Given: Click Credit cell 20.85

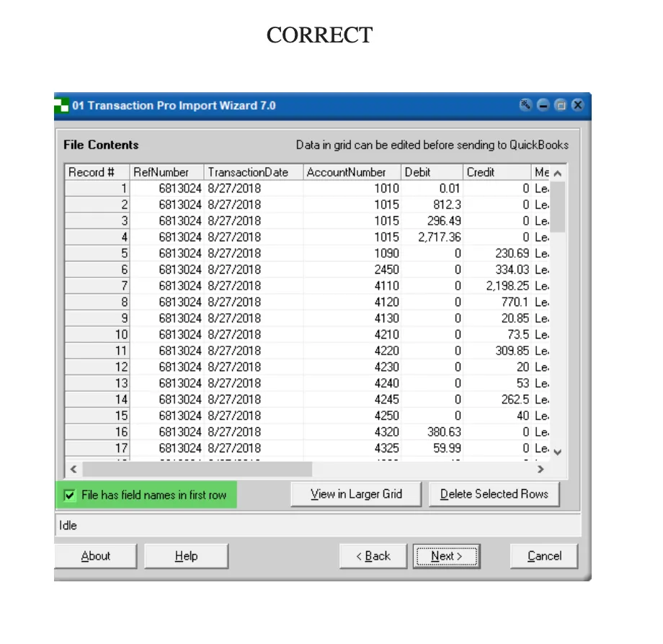Looking at the screenshot, I should pos(497,318).
